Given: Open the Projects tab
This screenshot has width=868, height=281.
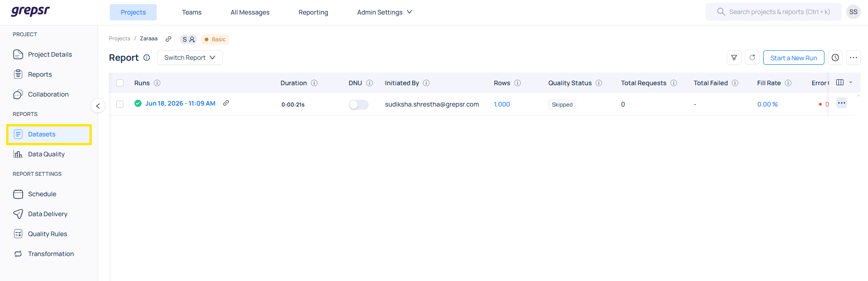Looking at the screenshot, I should click(133, 12).
